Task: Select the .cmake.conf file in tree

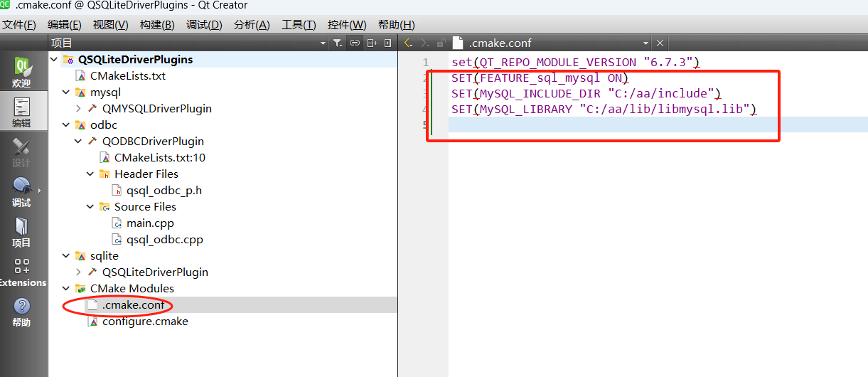Action: click(x=133, y=305)
